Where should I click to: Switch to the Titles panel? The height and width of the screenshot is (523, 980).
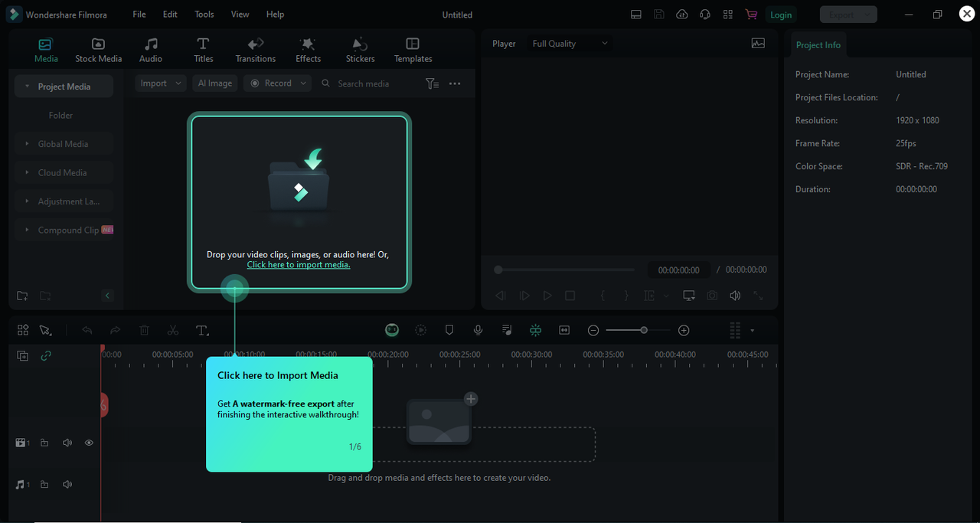(203, 48)
